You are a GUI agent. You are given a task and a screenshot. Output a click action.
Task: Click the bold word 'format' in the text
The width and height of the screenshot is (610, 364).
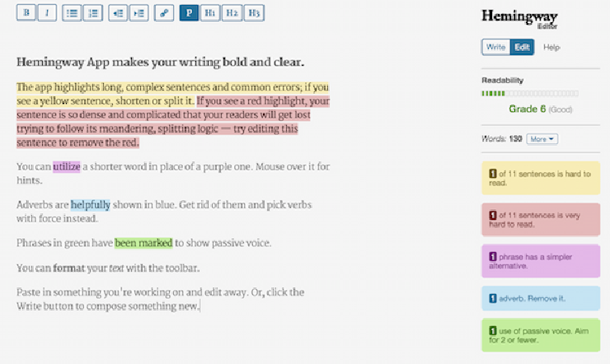point(69,268)
